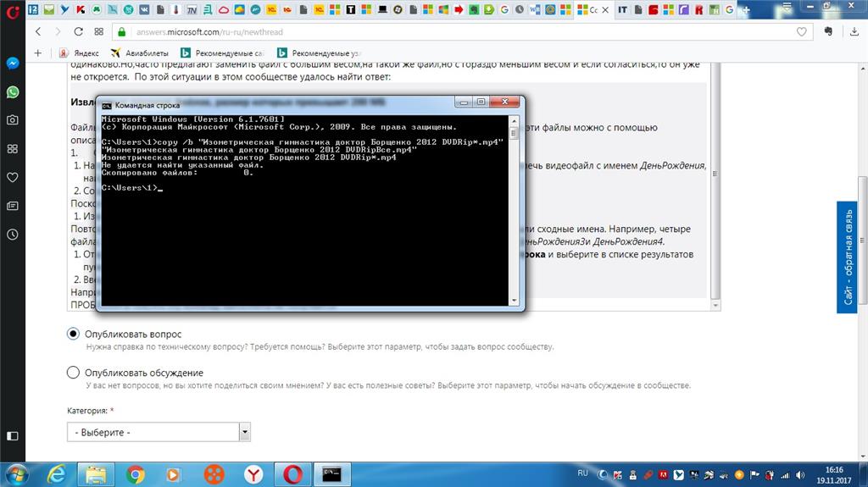Open the Категория Выберите dropdown
868x487 pixels.
coord(159,432)
